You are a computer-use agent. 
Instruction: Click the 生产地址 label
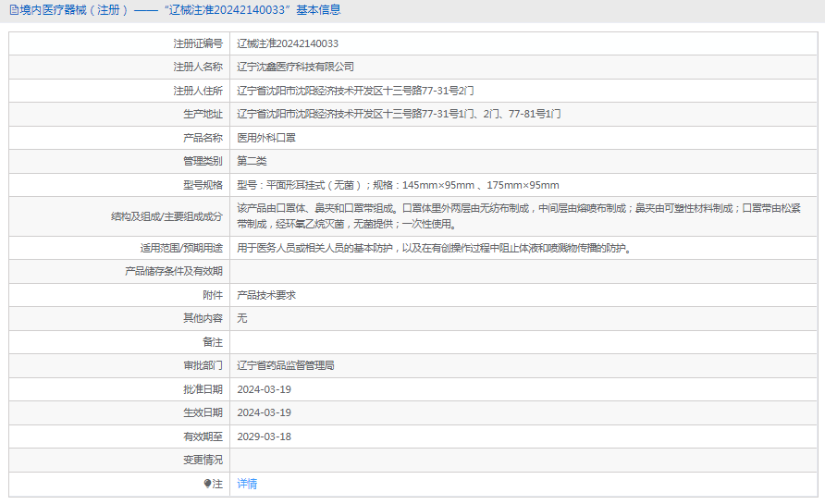click(203, 114)
